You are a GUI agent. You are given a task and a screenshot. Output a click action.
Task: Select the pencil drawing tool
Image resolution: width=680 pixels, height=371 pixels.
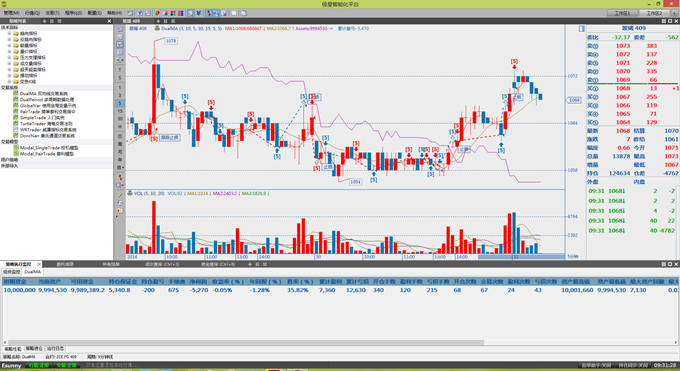pyautogui.click(x=120, y=195)
